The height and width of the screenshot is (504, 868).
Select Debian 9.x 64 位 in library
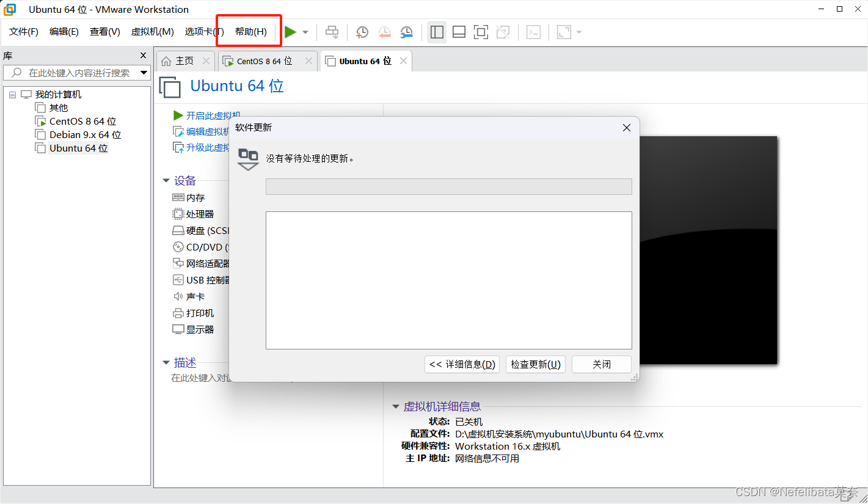85,135
